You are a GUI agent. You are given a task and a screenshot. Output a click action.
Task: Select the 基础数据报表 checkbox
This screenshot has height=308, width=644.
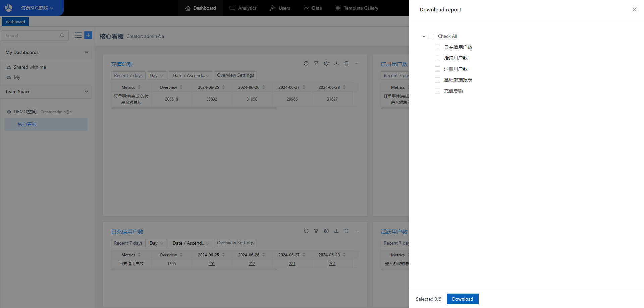point(437,80)
